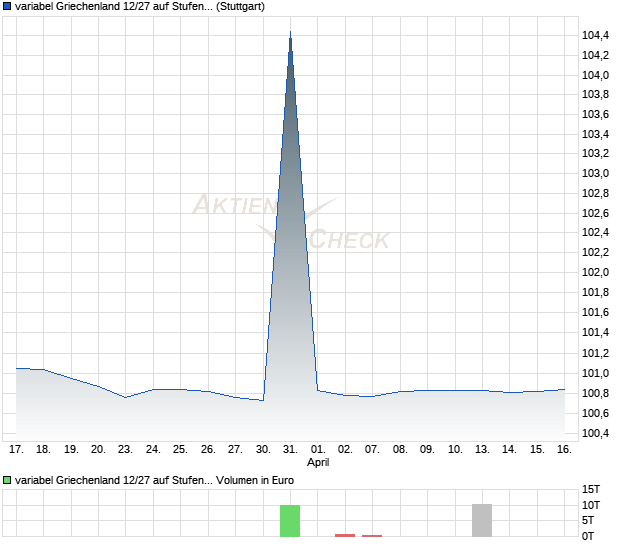Click the '09.' date label on the x-axis
Image resolution: width=620 pixels, height=546 pixels.
pos(427,450)
